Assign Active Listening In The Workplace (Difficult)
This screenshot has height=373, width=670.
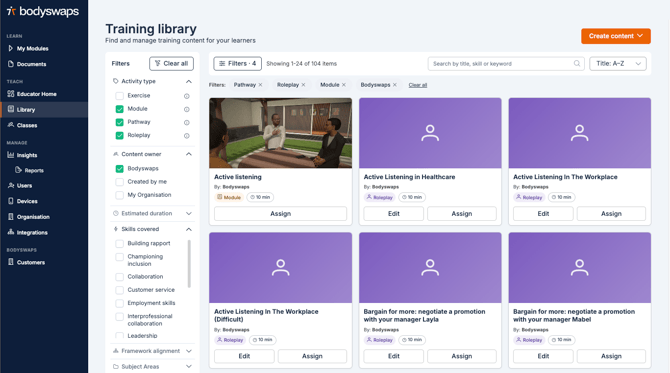(x=312, y=356)
